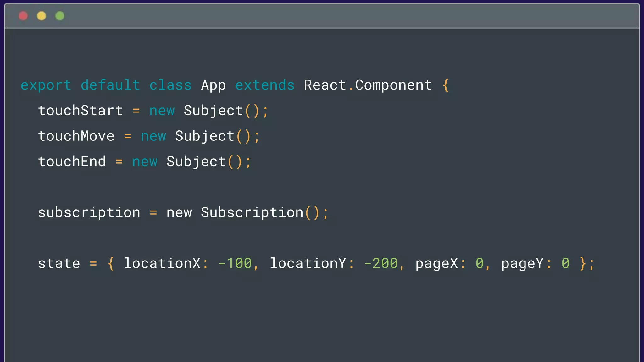Click 'Subject' on the touchStart line
644x362 pixels.
point(214,111)
